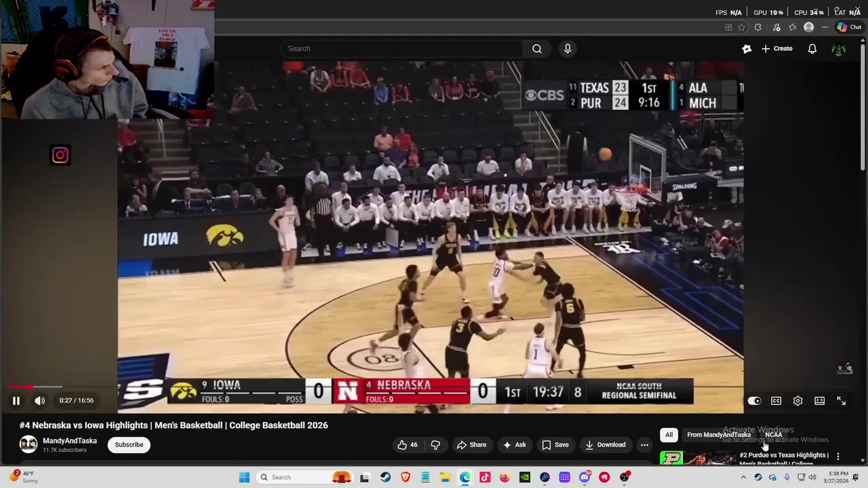The height and width of the screenshot is (488, 868).
Task: Open the Share dialog
Action: 471,445
